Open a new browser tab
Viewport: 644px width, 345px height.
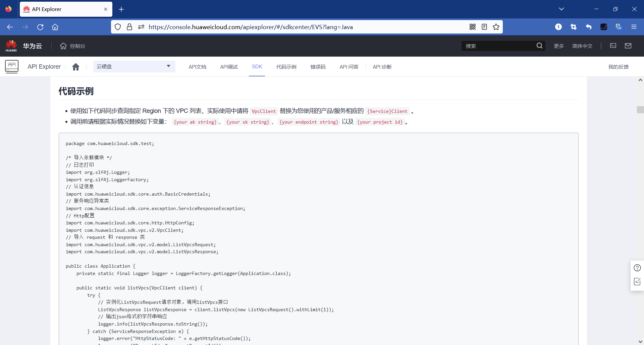(x=121, y=9)
